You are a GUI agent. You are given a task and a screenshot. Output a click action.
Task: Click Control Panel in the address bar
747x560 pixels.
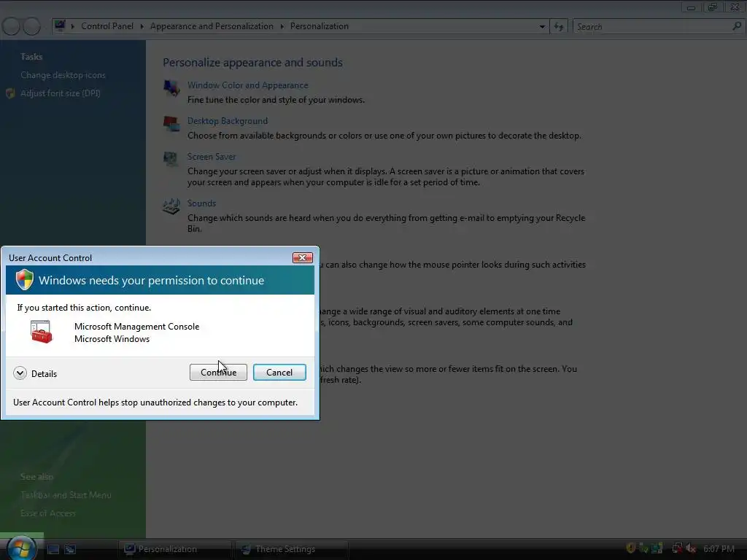pos(107,26)
